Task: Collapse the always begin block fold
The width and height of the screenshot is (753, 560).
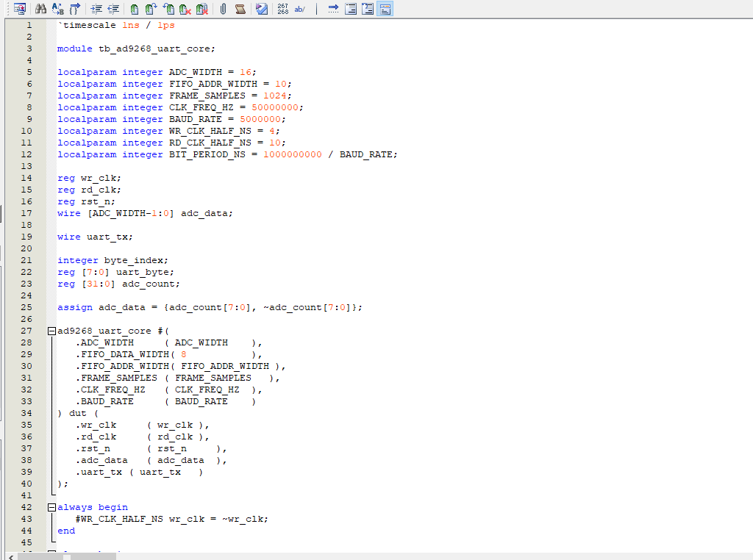Action: (x=51, y=507)
